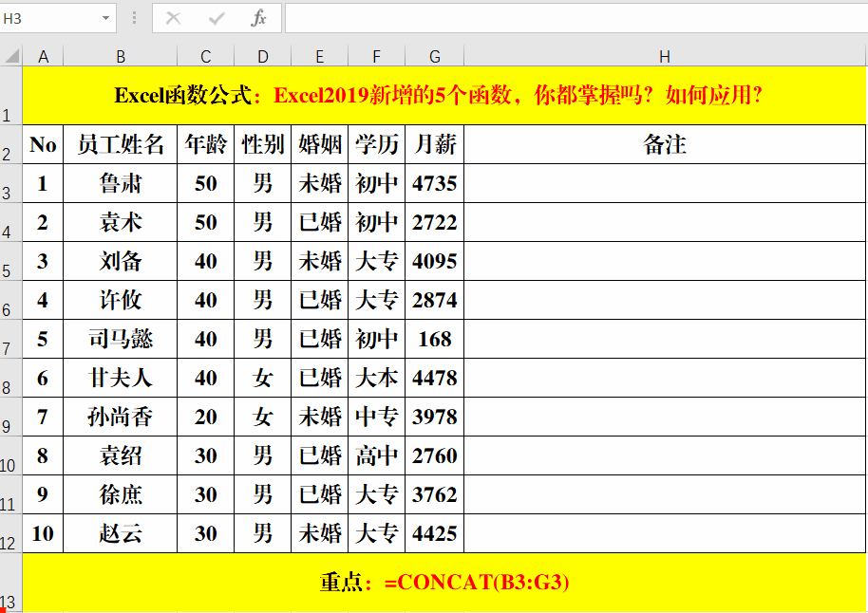Click the 员工姓名 header cell
Image resolution: width=868 pixels, height=613 pixels.
(120, 144)
